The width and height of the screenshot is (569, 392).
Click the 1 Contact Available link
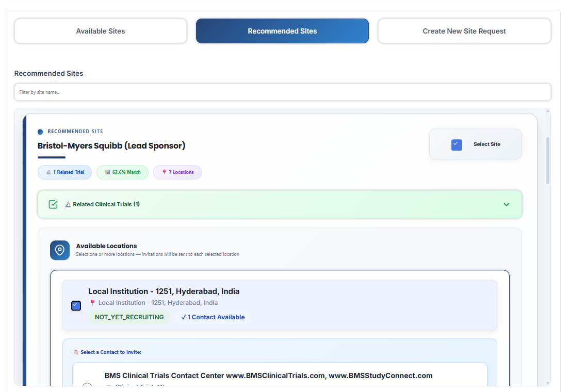pos(213,317)
